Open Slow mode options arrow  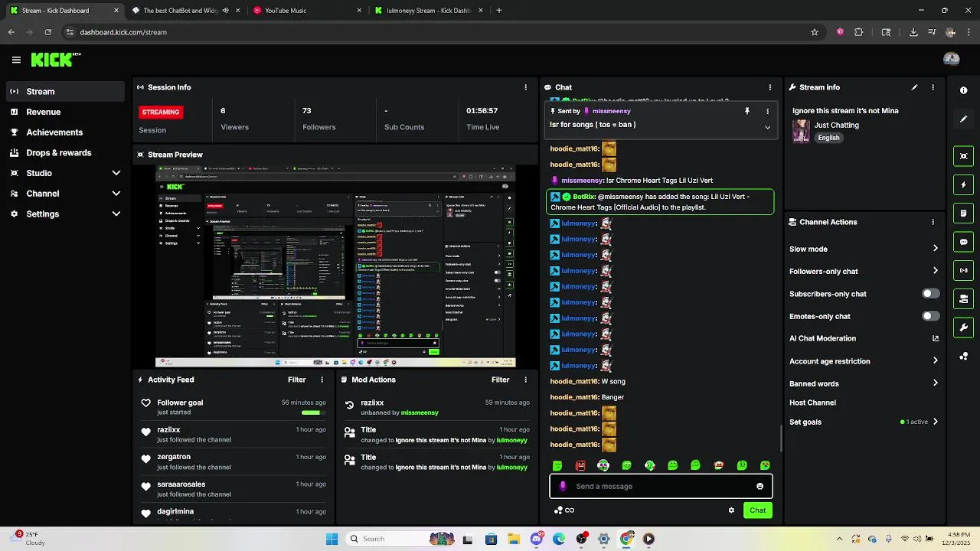point(935,249)
